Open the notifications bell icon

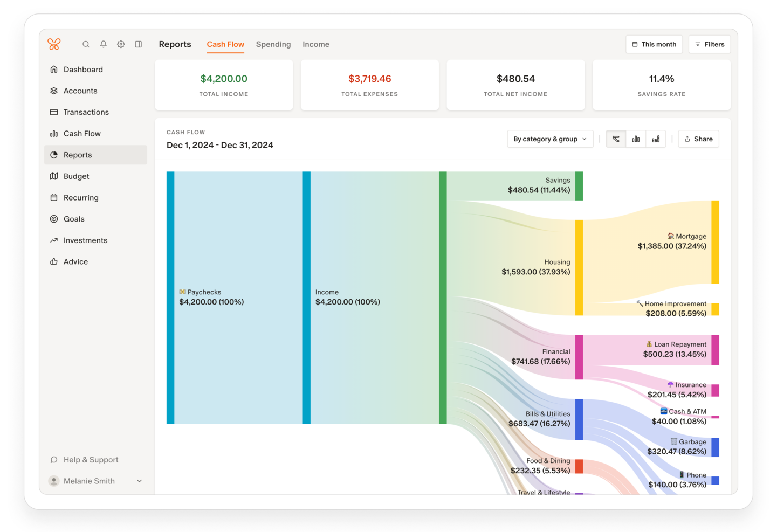tap(103, 44)
